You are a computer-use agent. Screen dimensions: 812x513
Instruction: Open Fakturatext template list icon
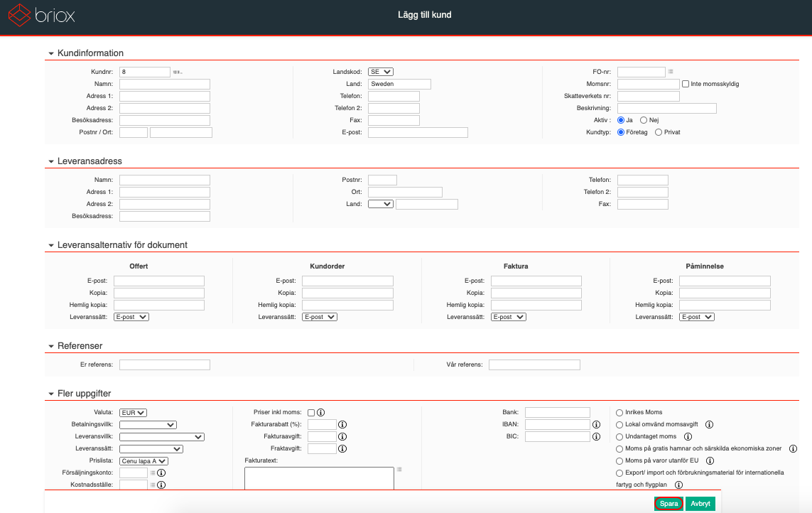(x=399, y=470)
